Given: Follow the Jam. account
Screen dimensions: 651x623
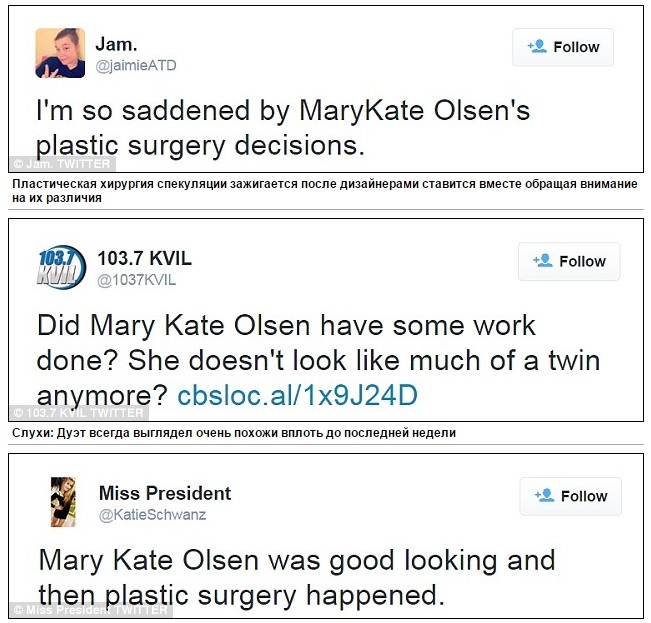Looking at the screenshot, I should [x=563, y=47].
